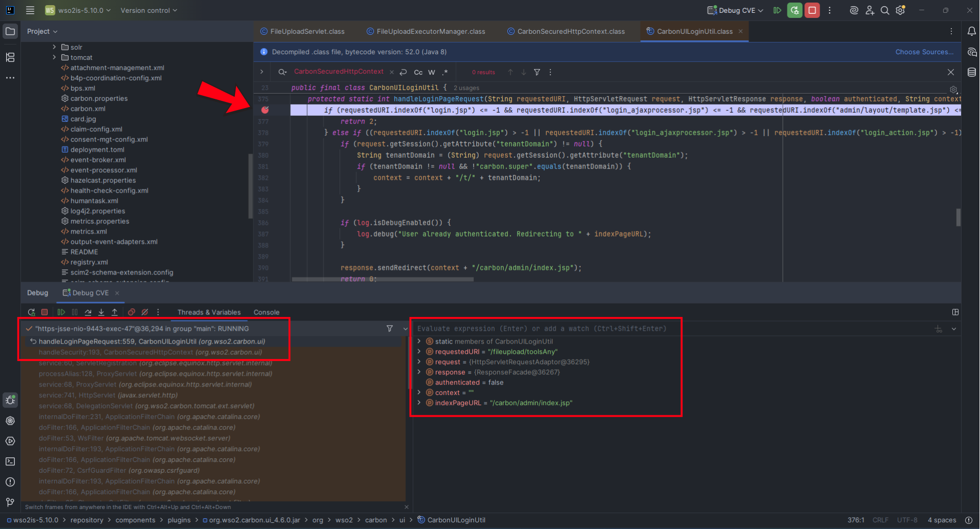Click CRLF line separator in status bar
The width and height of the screenshot is (980, 529).
(880, 520)
